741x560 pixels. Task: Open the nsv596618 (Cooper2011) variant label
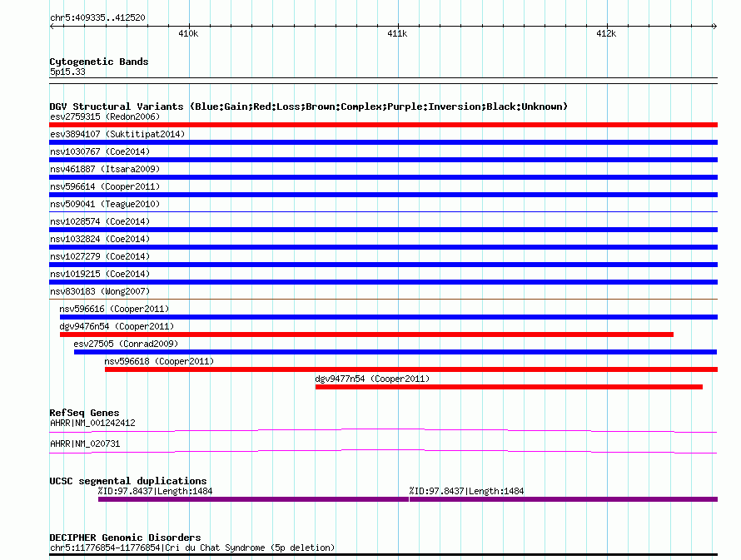point(159,361)
